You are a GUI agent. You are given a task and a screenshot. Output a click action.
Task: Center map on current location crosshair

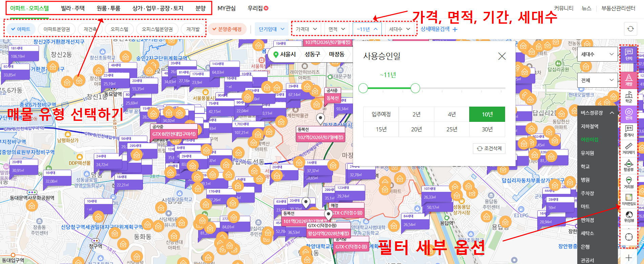(629, 237)
